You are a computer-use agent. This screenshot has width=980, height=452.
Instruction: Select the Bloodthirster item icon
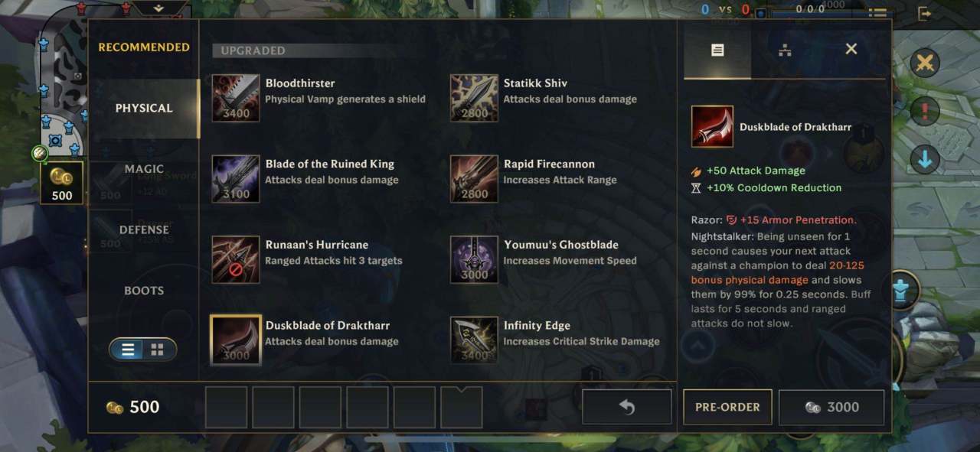tap(236, 99)
